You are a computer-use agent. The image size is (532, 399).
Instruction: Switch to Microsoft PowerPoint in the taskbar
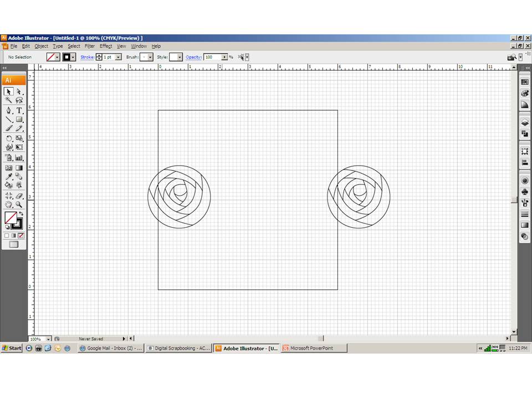313,348
